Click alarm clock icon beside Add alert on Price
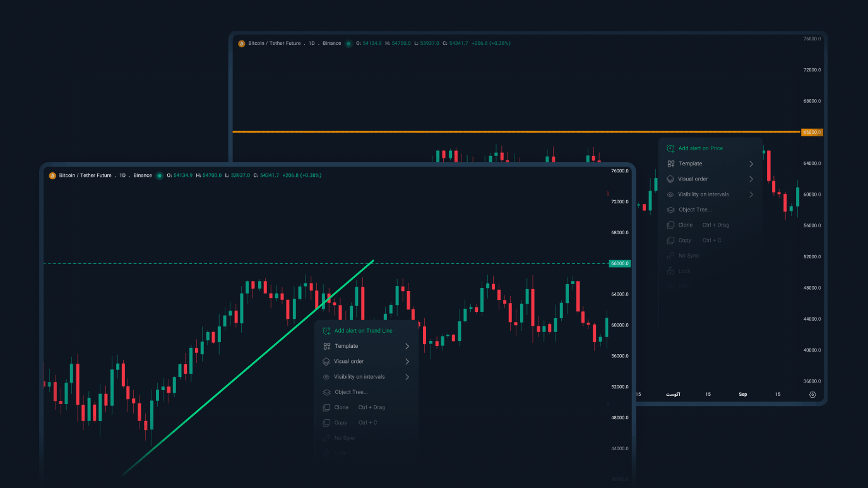Viewport: 868px width, 488px height. pos(670,148)
